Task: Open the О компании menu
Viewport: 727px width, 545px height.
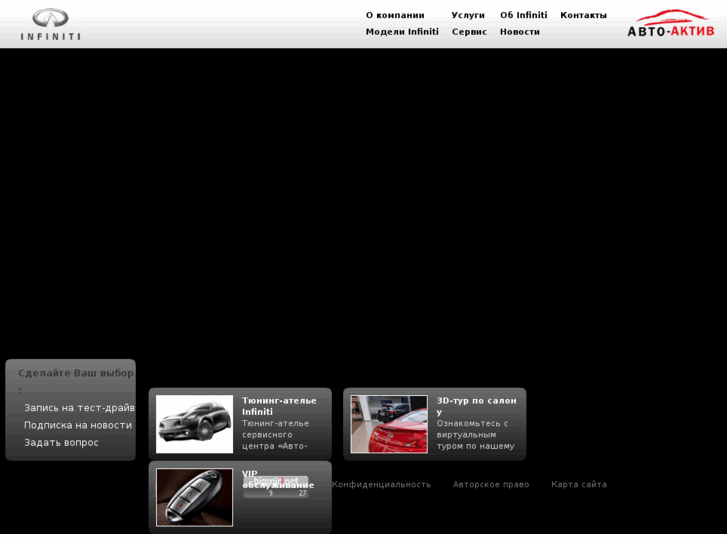Action: click(395, 15)
